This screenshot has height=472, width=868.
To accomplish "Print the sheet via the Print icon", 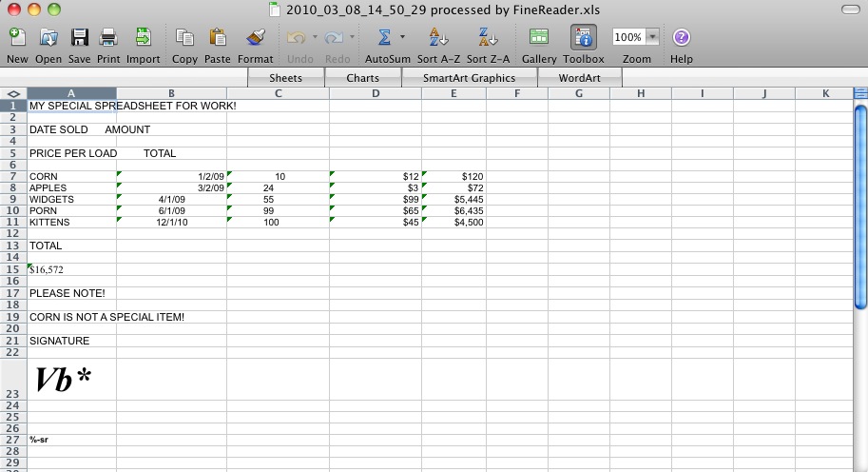I will (108, 38).
